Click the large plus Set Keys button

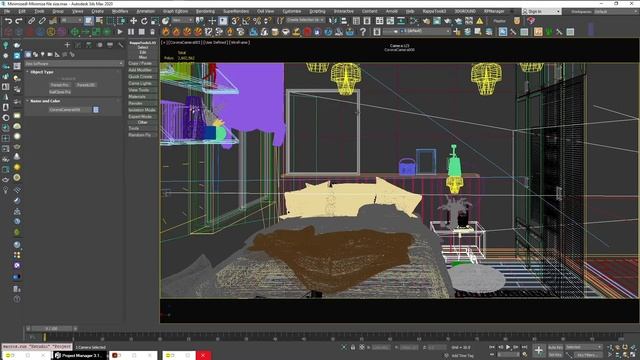click(539, 350)
